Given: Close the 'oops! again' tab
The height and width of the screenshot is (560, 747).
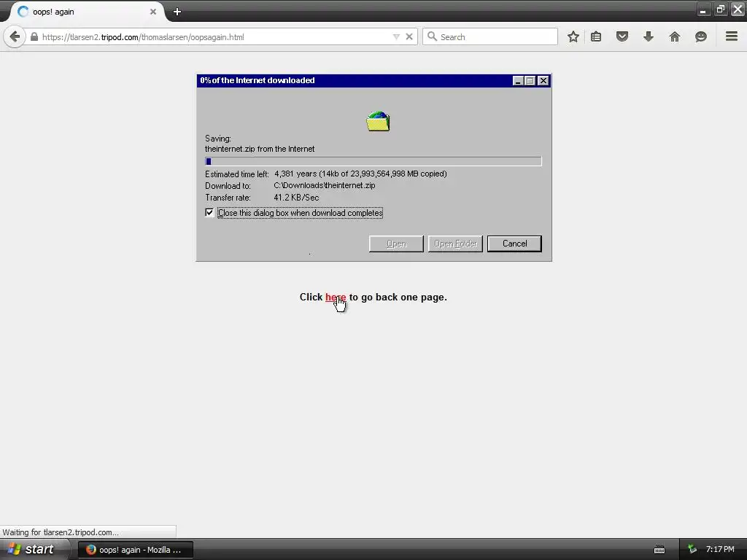Looking at the screenshot, I should click(x=153, y=12).
